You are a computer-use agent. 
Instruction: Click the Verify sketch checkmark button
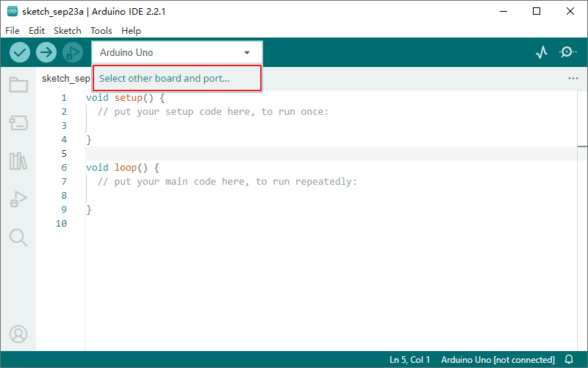coord(20,52)
